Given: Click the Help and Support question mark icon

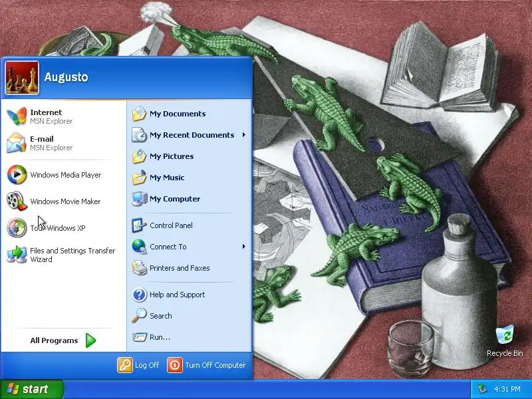Looking at the screenshot, I should (139, 295).
